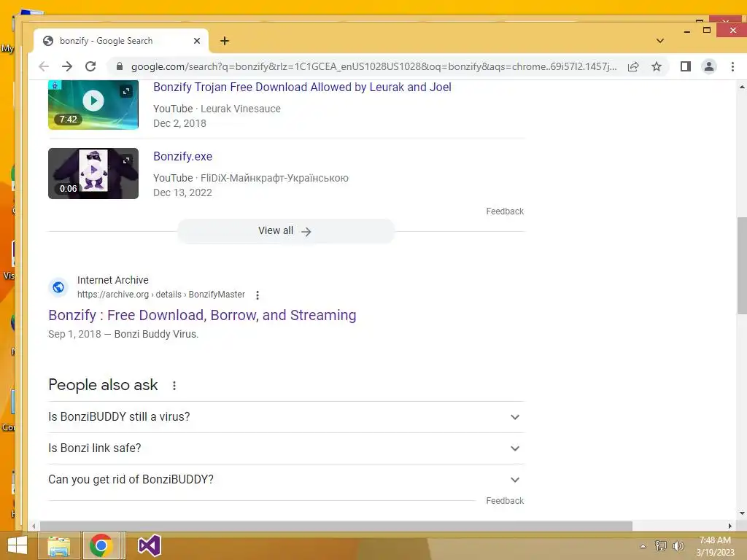Expand the 0:06 video preview icon
Viewport: 747px width, 560px height.
coord(126,160)
